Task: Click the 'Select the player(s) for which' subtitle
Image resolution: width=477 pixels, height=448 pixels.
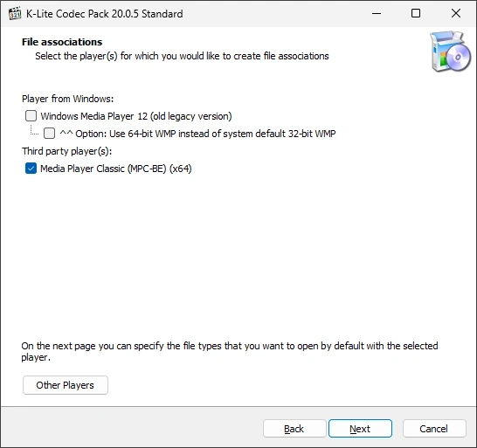Action: click(182, 56)
